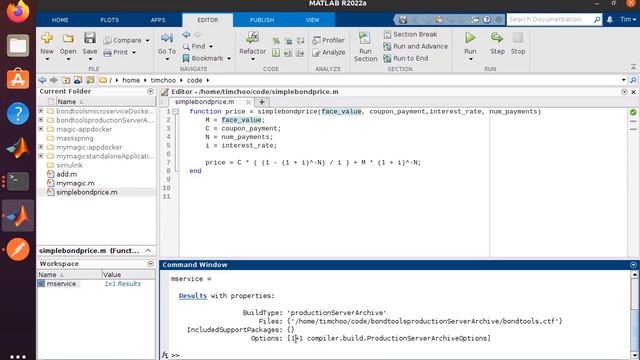Select the massspring folder
The height and width of the screenshot is (360, 640).
[x=75, y=138]
